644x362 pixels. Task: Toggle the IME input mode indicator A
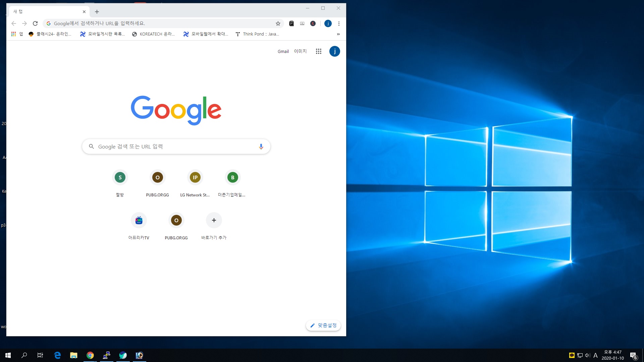[x=595, y=355]
